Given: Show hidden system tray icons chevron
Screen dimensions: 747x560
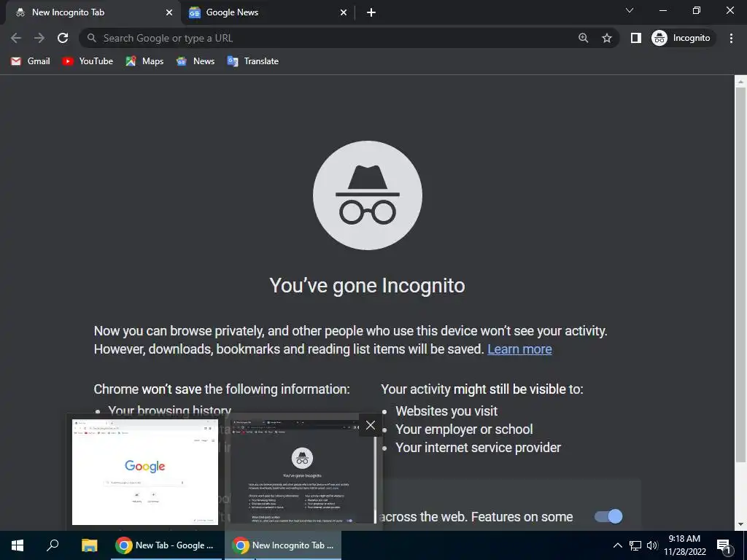Looking at the screenshot, I should (x=617, y=545).
